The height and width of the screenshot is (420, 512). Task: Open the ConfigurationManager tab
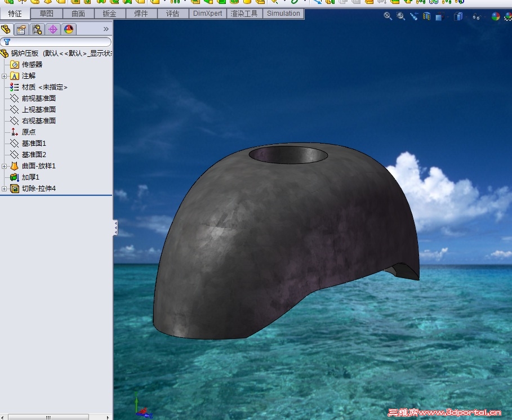(x=37, y=29)
